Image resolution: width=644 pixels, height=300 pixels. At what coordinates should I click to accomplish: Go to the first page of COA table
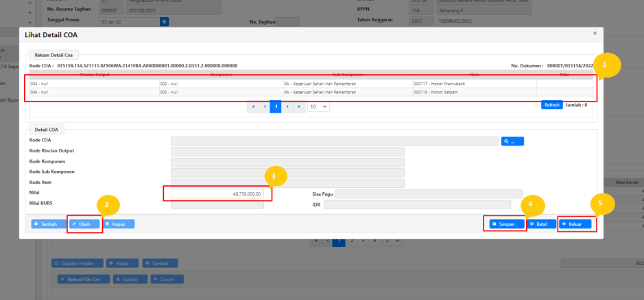pos(254,106)
